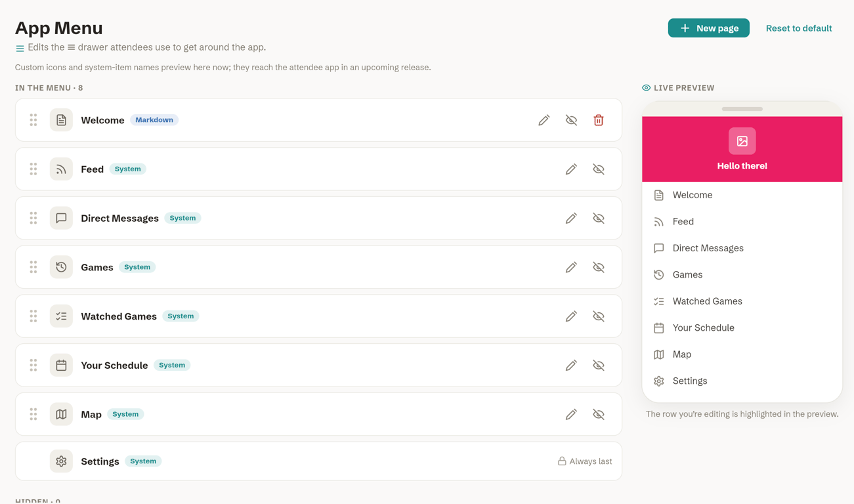
Task: Edit the Map menu item
Action: point(572,414)
